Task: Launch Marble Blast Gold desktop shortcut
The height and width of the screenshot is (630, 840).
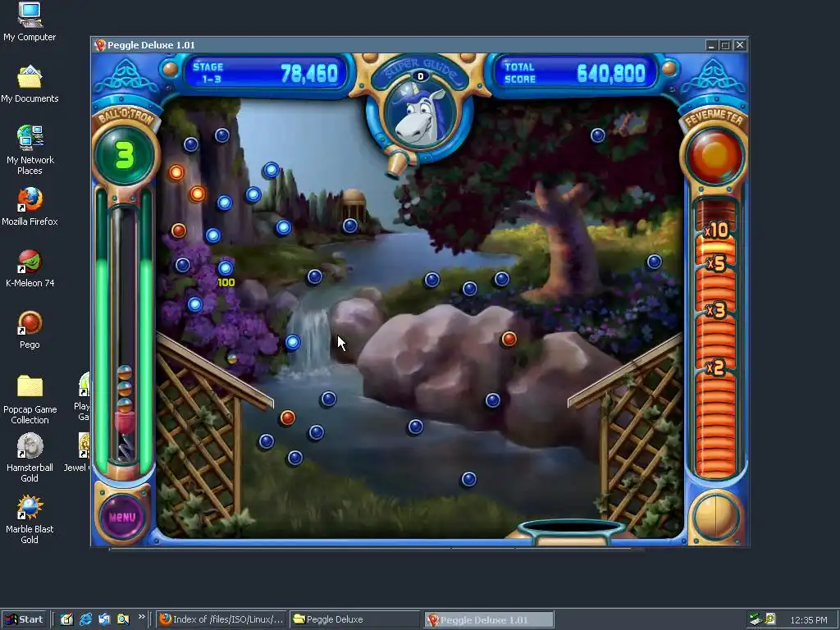Action: point(30,519)
